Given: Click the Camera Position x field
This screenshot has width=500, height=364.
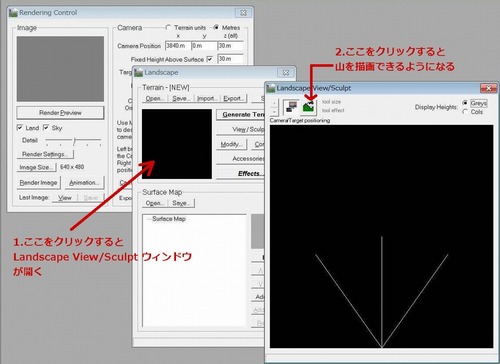Looking at the screenshot, I should 178,46.
